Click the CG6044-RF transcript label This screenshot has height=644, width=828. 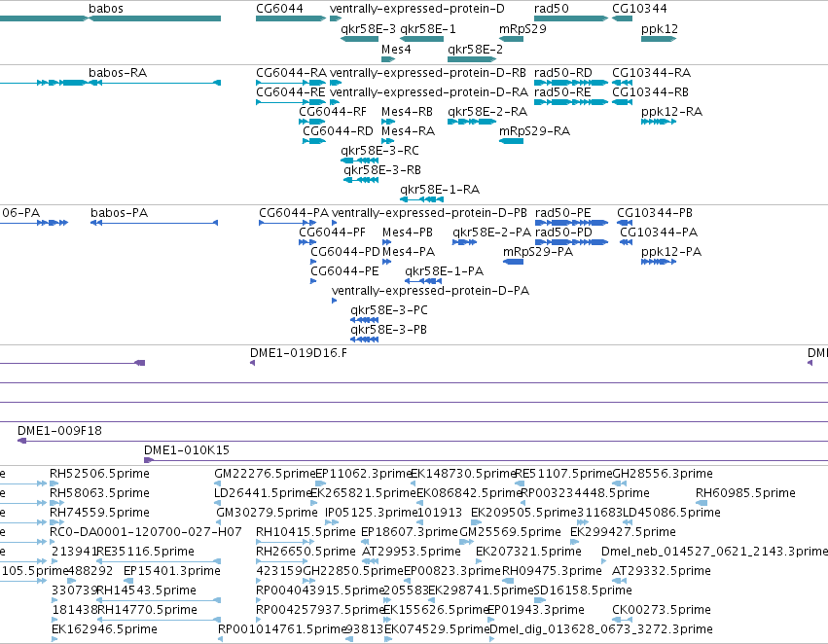click(x=333, y=111)
